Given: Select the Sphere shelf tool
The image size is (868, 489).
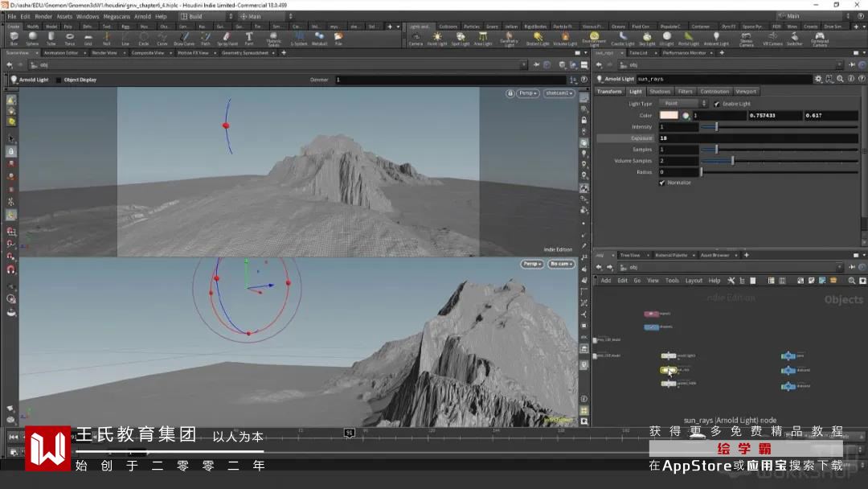Looking at the screenshot, I should [33, 39].
